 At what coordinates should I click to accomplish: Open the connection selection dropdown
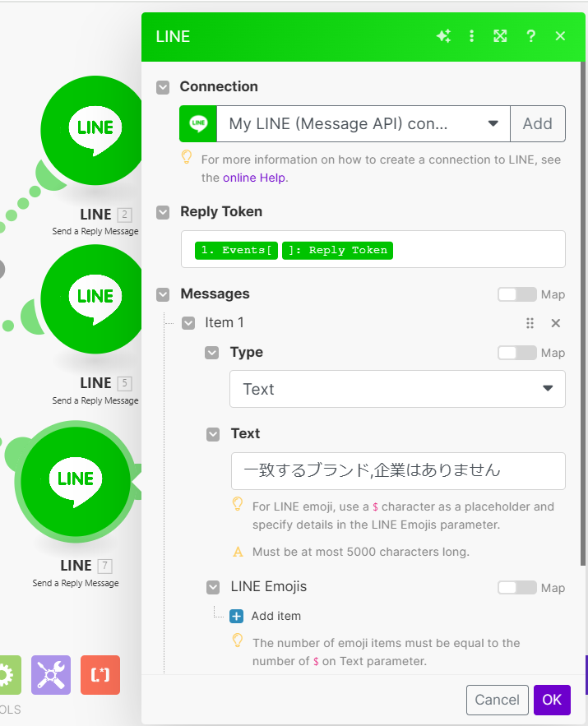[363, 123]
